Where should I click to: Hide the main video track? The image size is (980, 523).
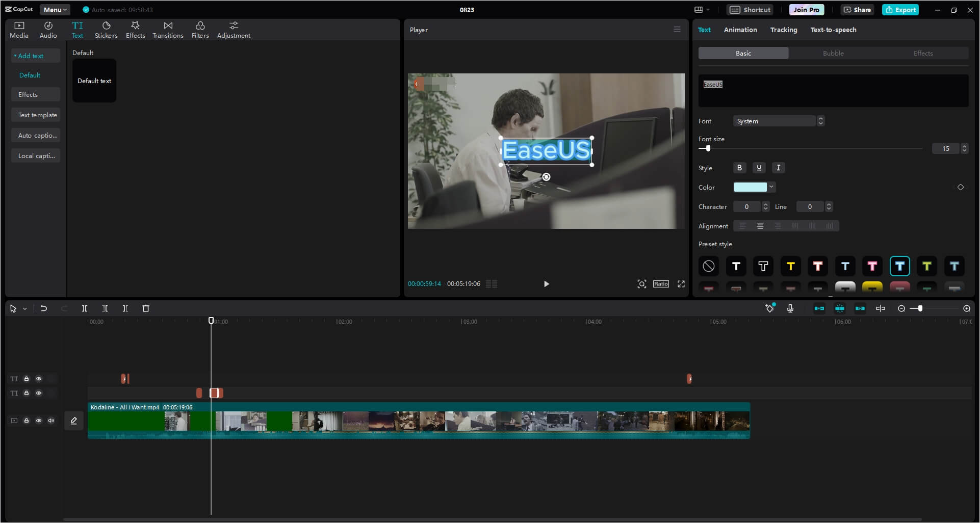click(39, 421)
